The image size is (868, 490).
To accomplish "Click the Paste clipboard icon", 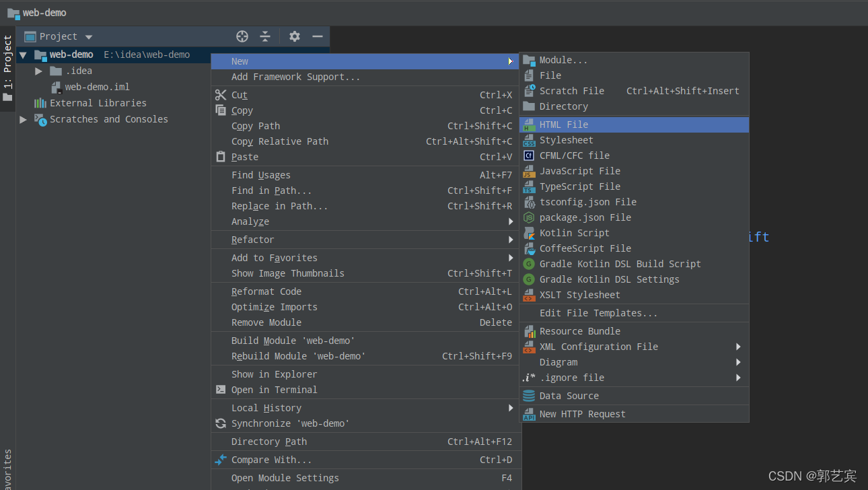I will (221, 157).
